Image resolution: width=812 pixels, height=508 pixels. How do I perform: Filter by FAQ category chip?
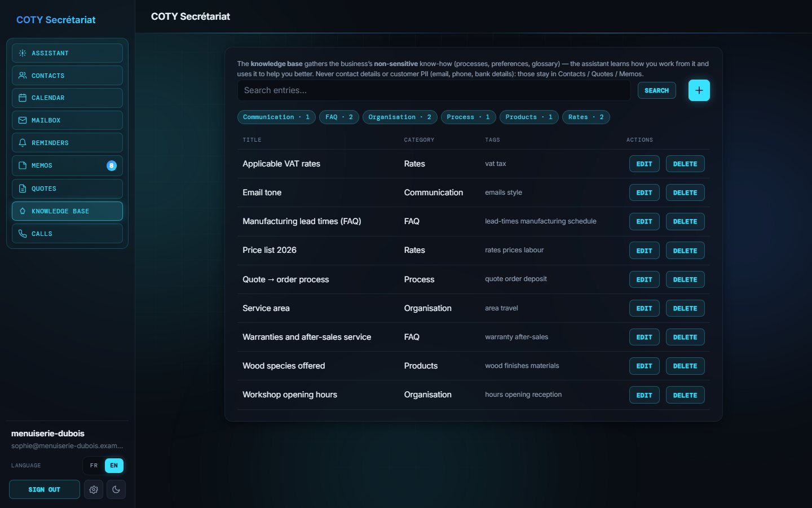click(339, 117)
